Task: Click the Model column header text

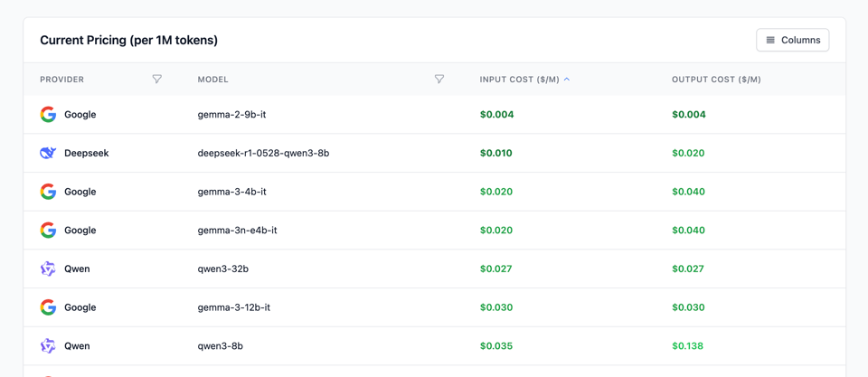Action: 212,80
